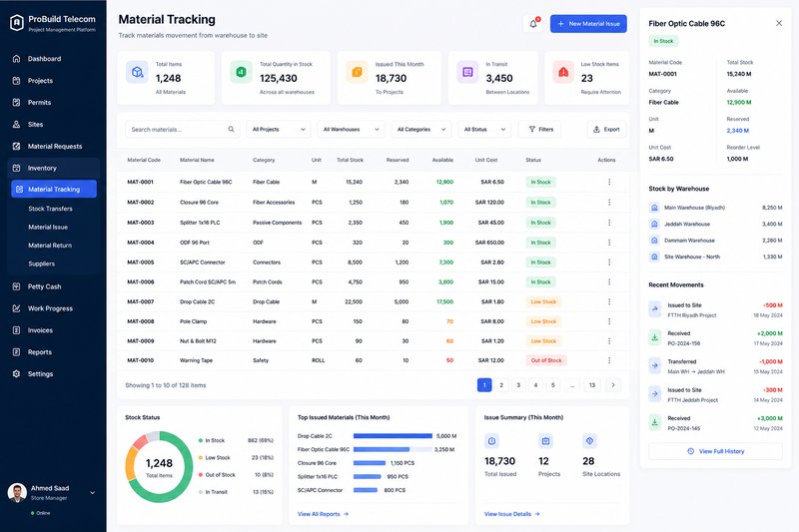Screen dimensions: 799x532
Task: Open actions menu for MAT-0010 row
Action: pyautogui.click(x=609, y=360)
